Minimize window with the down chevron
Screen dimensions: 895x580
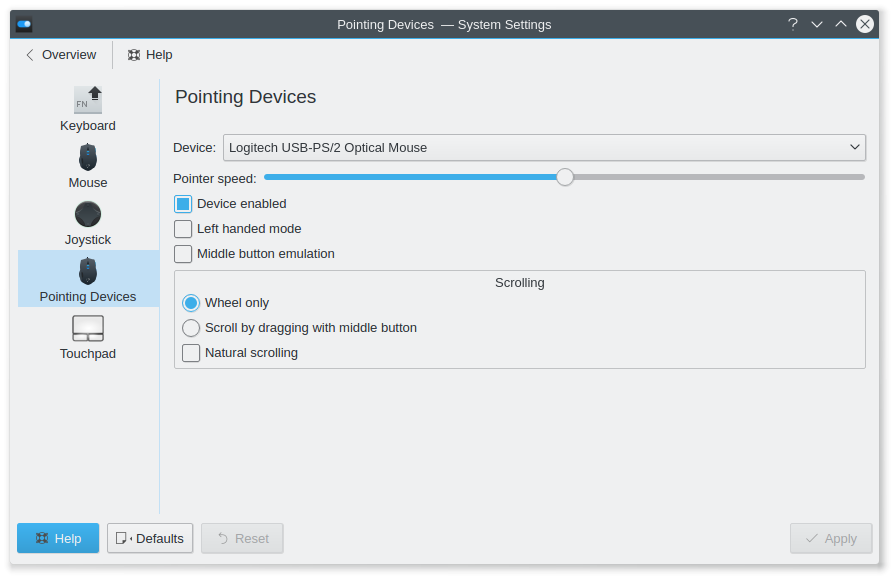pyautogui.click(x=817, y=25)
